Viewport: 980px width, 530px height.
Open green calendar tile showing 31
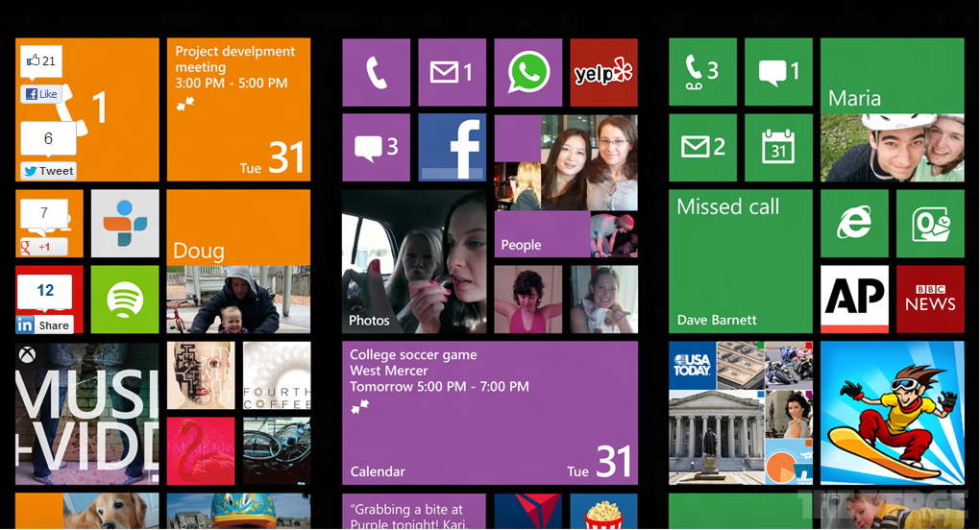pyautogui.click(x=778, y=147)
